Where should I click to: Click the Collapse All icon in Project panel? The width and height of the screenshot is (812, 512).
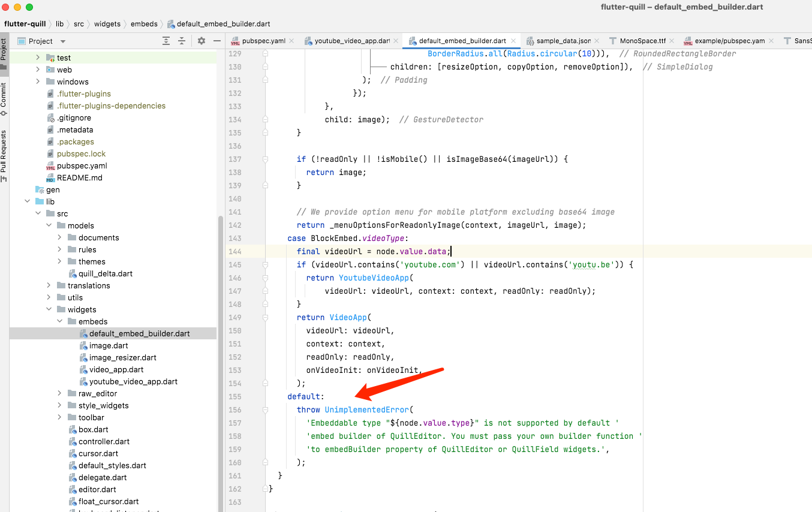182,41
